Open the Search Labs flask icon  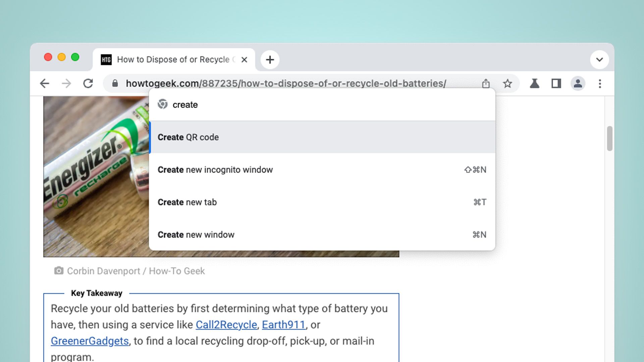tap(535, 83)
